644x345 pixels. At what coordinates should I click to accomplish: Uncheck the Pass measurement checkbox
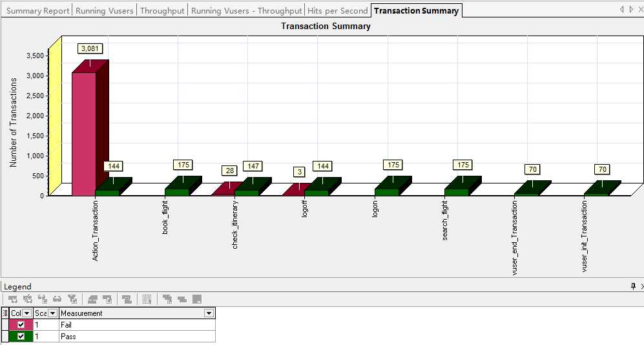coord(21,337)
